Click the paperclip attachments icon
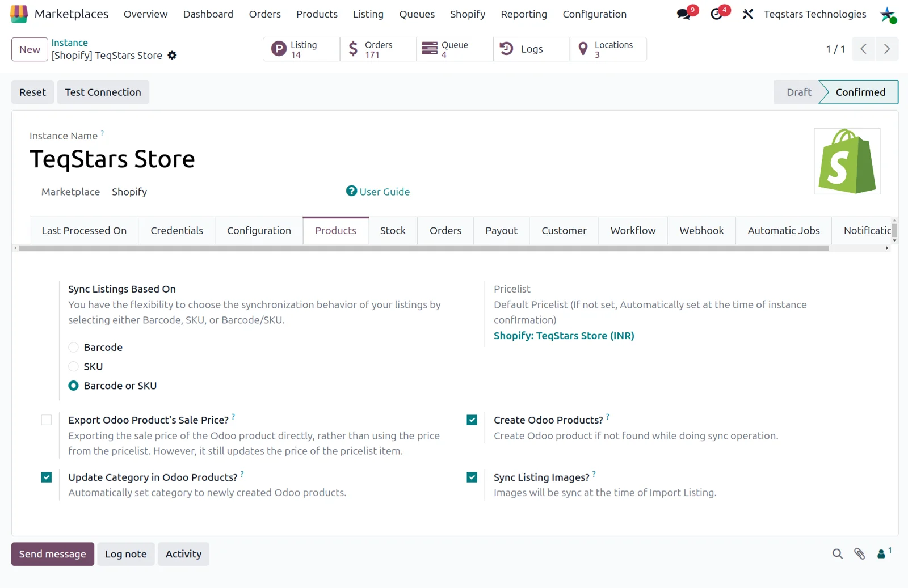 click(860, 554)
